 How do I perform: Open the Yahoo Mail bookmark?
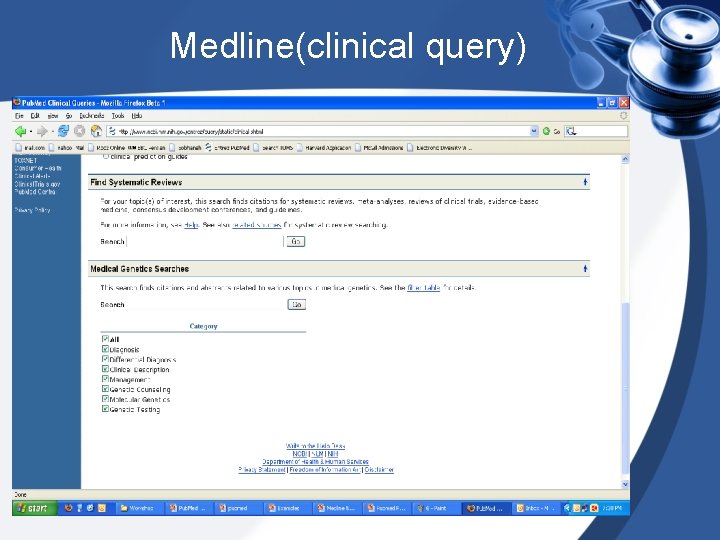[x=67, y=148]
